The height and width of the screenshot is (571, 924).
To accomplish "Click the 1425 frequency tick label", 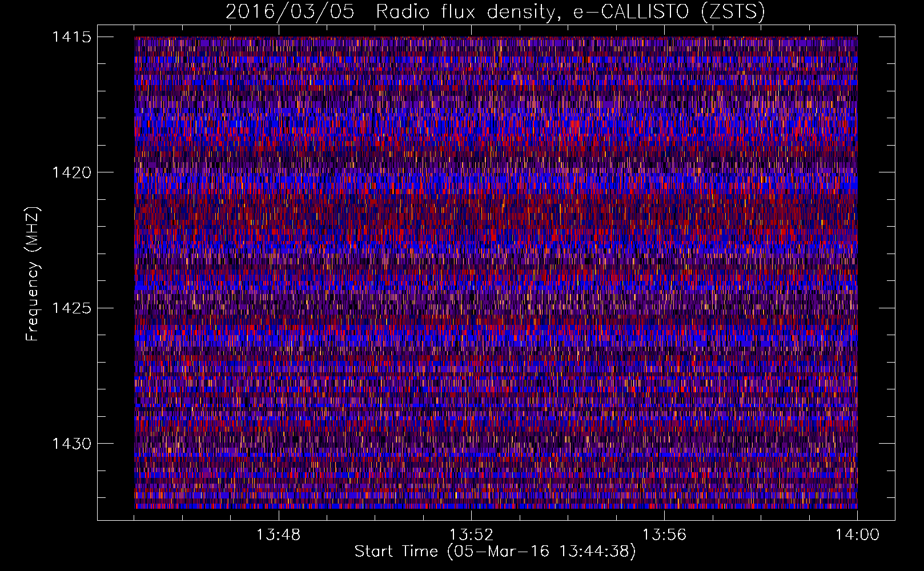I will click(71, 308).
